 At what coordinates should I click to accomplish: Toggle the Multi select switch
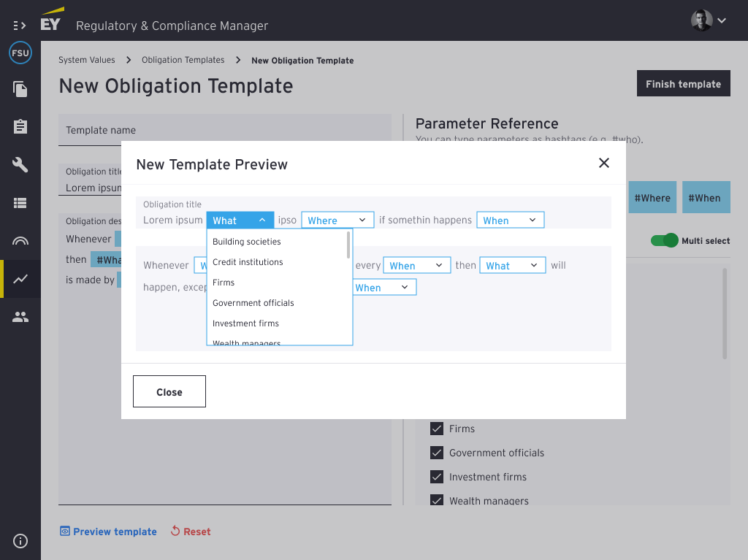(x=665, y=240)
